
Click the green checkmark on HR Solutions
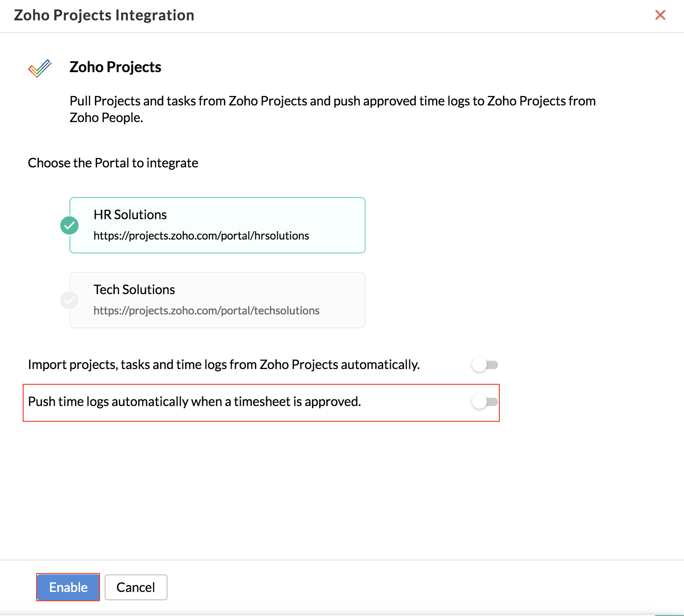(x=69, y=226)
